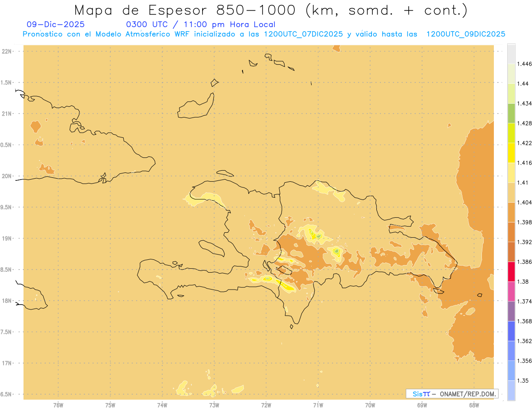Click the 'SisTT - ONAMET/REP.DOM.' credit box

(x=452, y=394)
